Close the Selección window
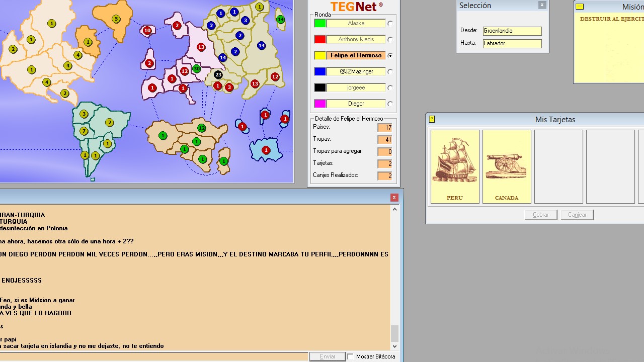 point(542,5)
